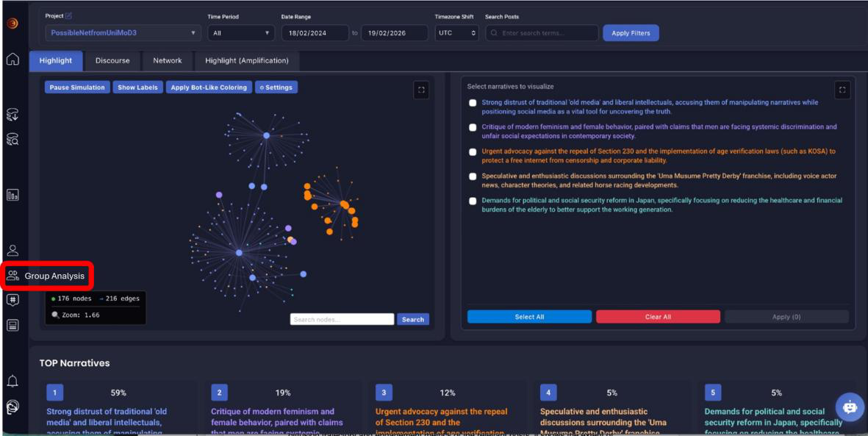868x436 pixels.
Task: Click the number 3 narrative badge
Action: coord(384,393)
